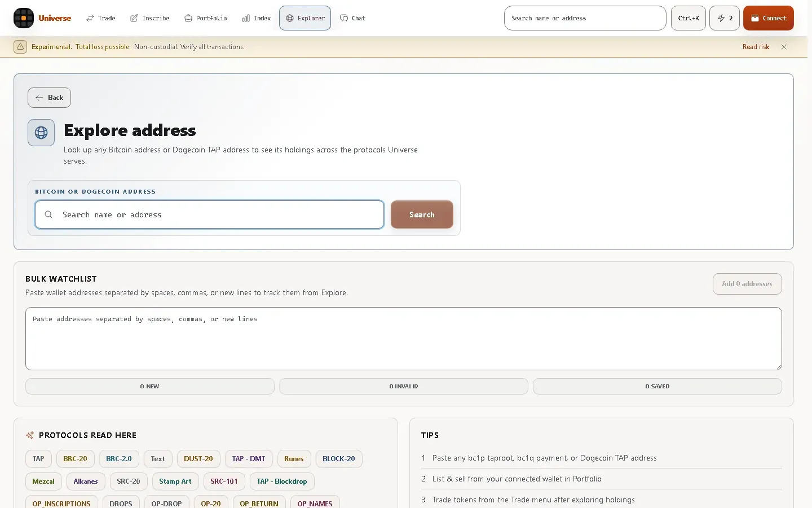Viewport: 812px width, 508px height.
Task: Select the Mezcal protocol chip
Action: [43, 481]
